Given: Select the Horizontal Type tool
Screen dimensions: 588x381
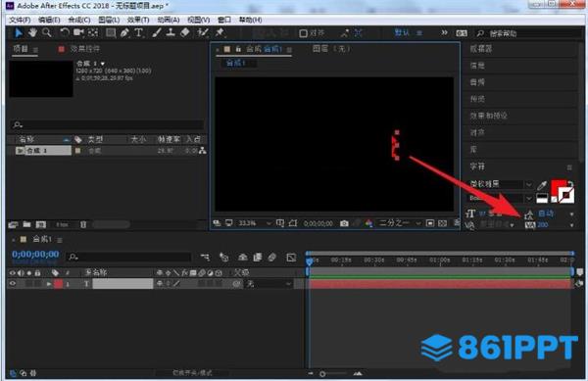Looking at the screenshot, I should (x=139, y=33).
